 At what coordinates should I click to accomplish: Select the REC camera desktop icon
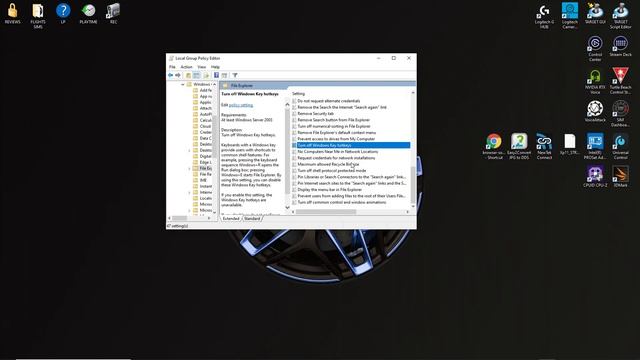pyautogui.click(x=113, y=13)
